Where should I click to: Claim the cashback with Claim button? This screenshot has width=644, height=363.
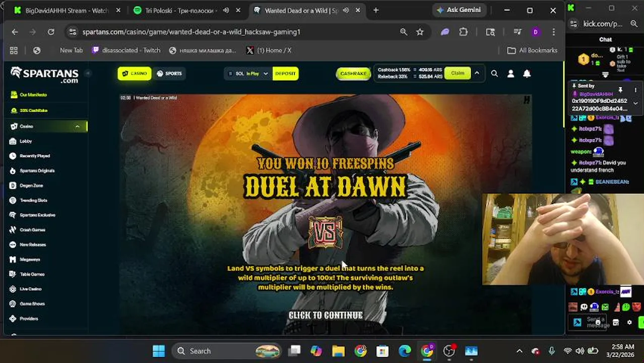pyautogui.click(x=458, y=74)
